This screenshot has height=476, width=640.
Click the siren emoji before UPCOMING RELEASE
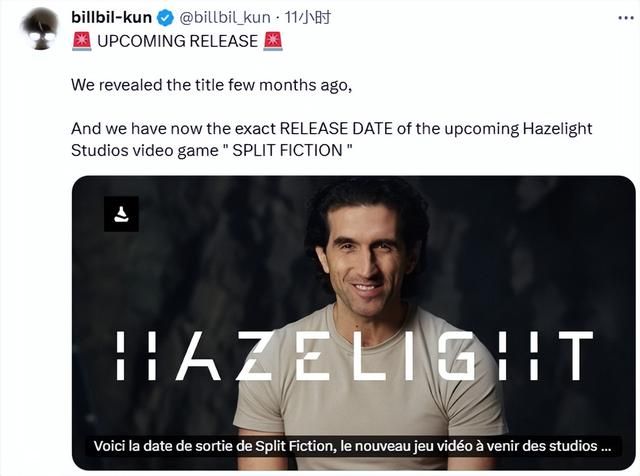point(82,41)
